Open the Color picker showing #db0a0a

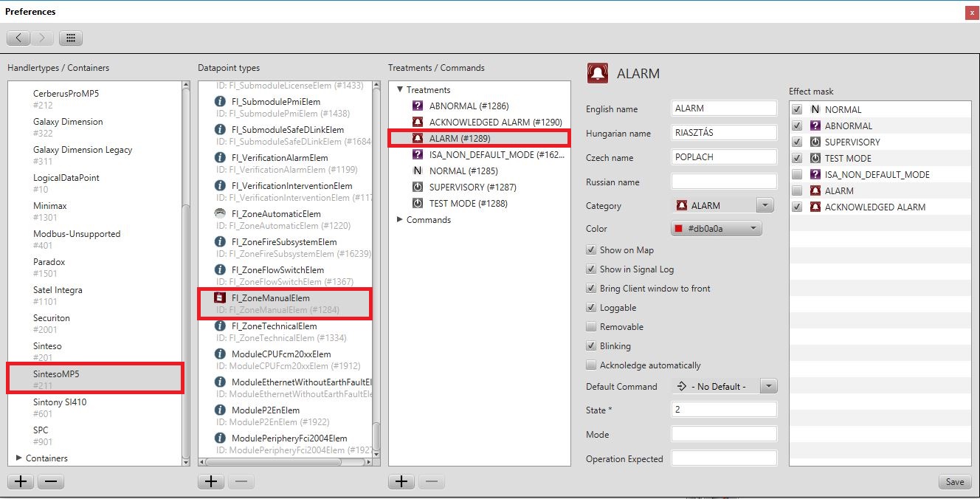716,229
